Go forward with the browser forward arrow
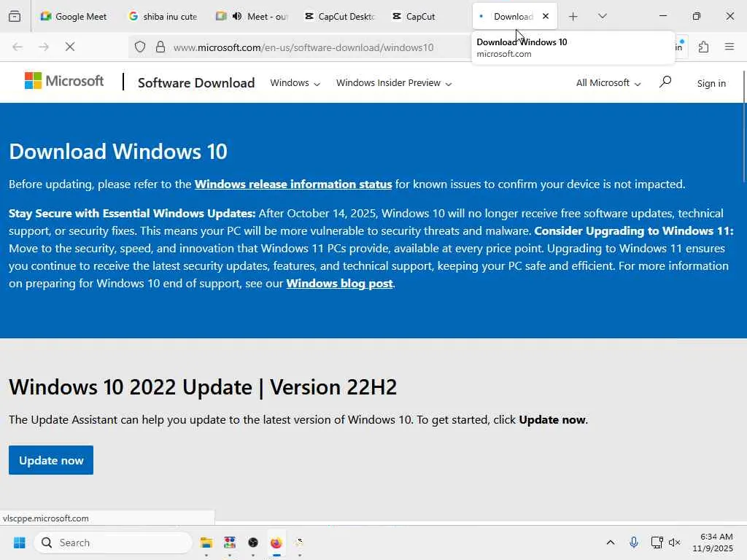The image size is (747, 560). click(x=44, y=47)
